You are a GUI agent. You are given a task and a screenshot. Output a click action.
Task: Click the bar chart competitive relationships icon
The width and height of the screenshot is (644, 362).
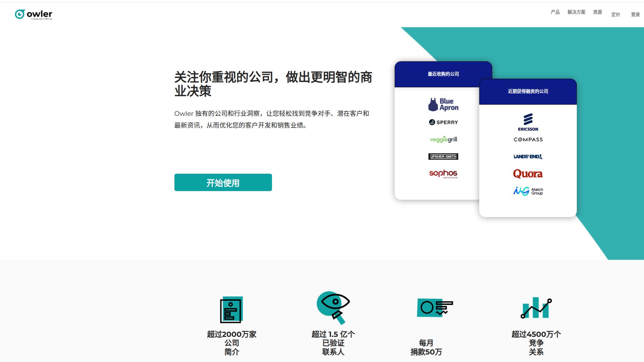(x=536, y=308)
